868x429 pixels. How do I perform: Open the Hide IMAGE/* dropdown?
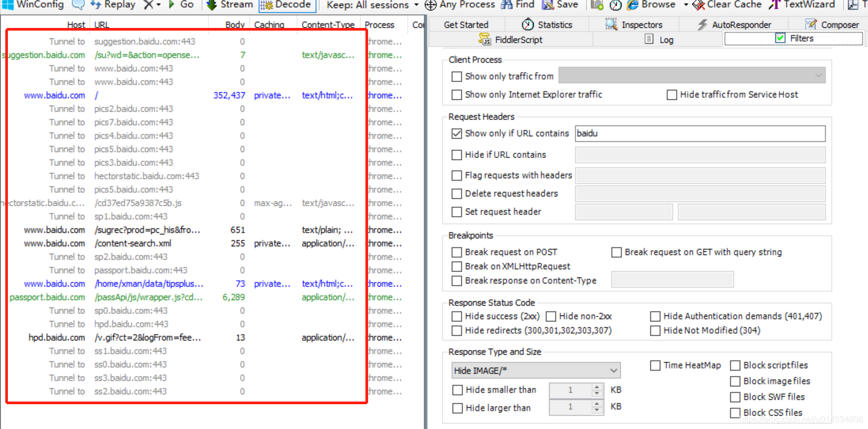(536, 370)
